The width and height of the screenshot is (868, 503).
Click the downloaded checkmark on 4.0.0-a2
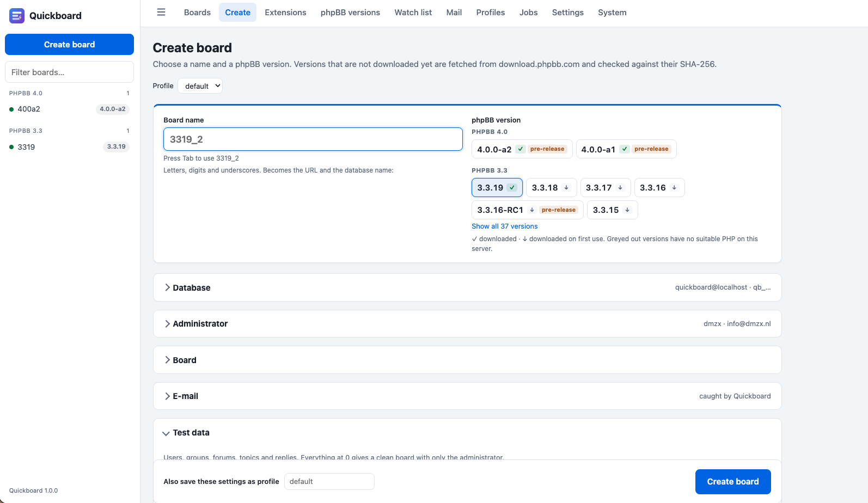click(521, 149)
